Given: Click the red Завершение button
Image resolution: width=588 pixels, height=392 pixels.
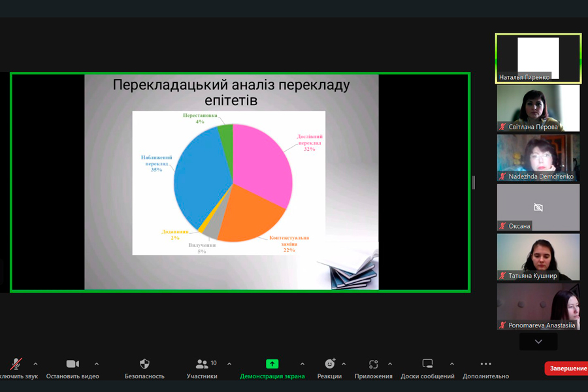Looking at the screenshot, I should click(x=566, y=368).
